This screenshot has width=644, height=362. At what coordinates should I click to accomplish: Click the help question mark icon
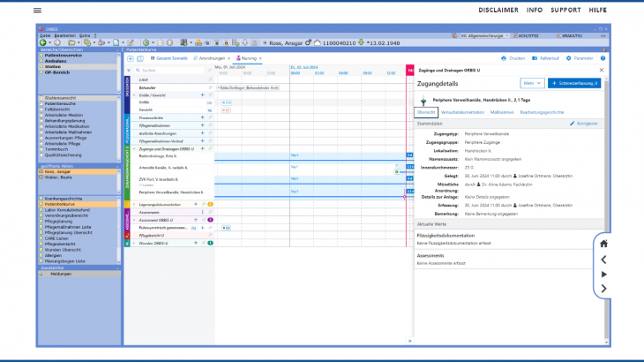[603, 57]
